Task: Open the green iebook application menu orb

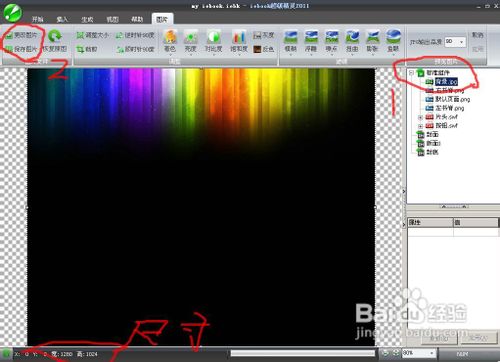Action: tap(12, 13)
